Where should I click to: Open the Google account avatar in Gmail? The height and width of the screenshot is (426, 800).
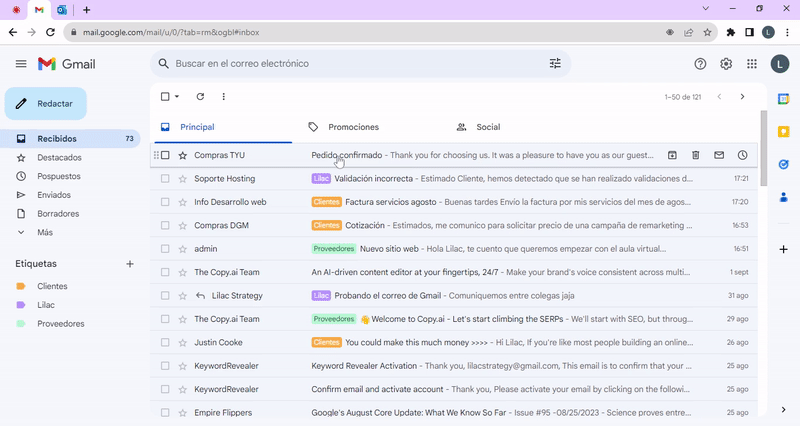pos(780,64)
